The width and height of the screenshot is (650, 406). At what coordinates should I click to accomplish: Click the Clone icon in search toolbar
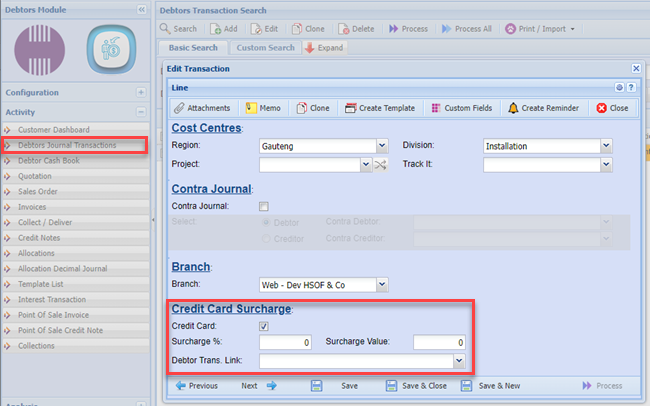coord(297,29)
